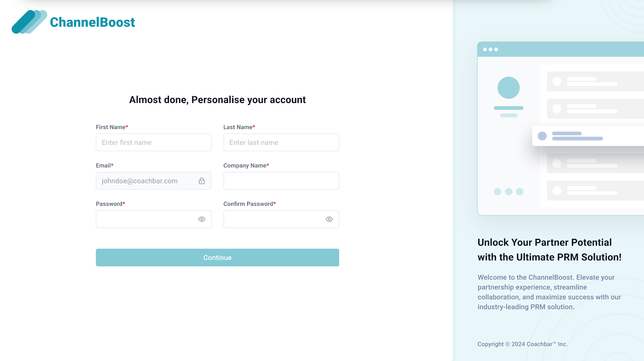Click the Welcome to the ChannelBoost paragraph
This screenshot has width=644, height=361.
pos(549,292)
